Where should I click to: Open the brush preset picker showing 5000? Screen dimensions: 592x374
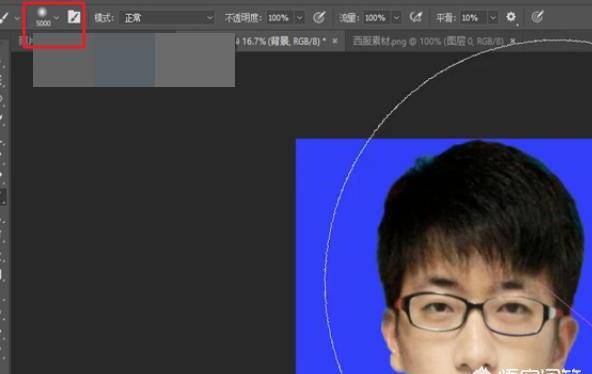point(43,17)
